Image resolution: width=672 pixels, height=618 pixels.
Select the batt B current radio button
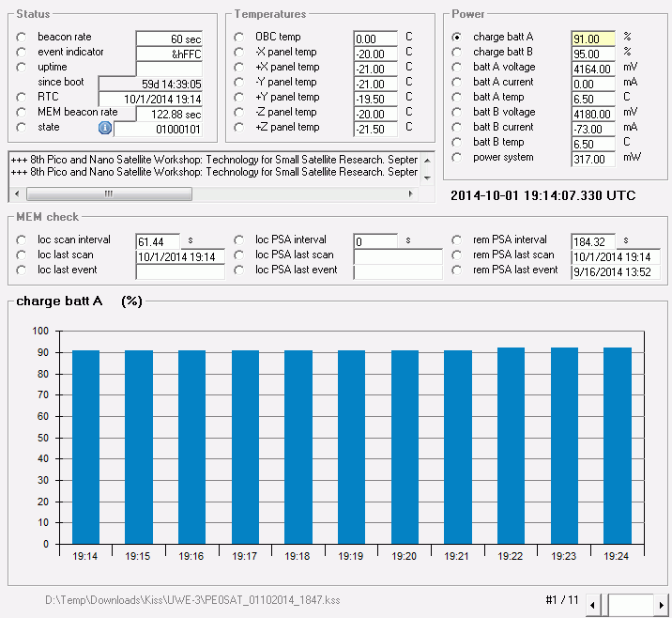coord(457,128)
